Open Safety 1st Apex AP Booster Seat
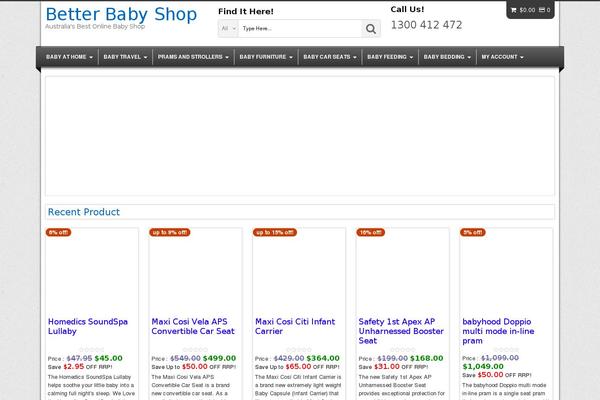The width and height of the screenshot is (600, 400). pos(401,331)
